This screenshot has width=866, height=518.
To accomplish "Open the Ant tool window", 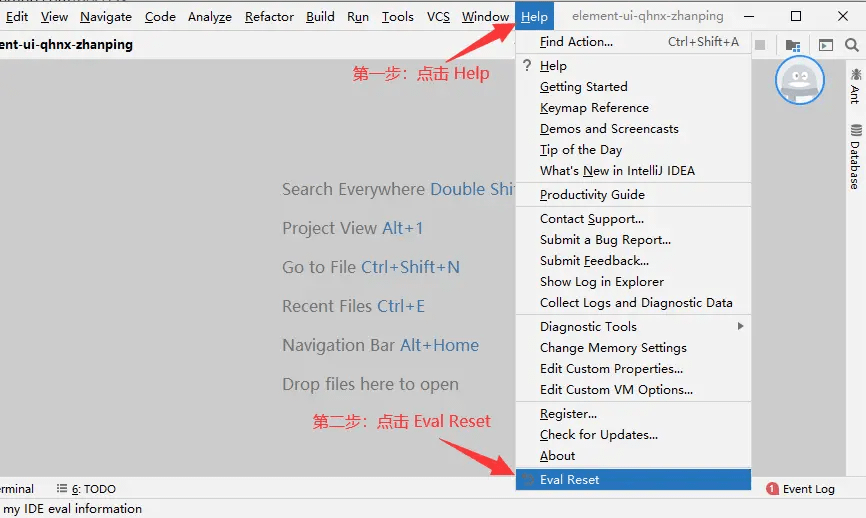I will (856, 86).
